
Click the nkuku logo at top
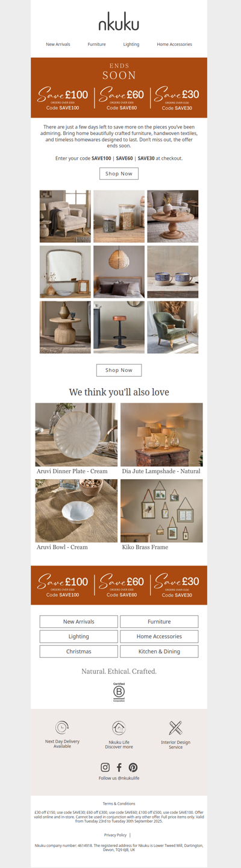(x=119, y=22)
